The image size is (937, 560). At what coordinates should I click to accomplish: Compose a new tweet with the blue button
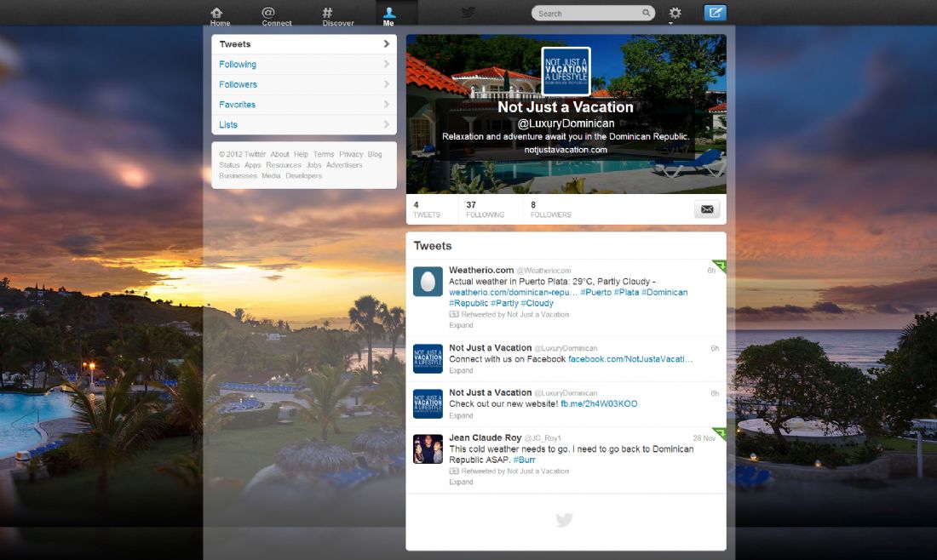pyautogui.click(x=715, y=13)
